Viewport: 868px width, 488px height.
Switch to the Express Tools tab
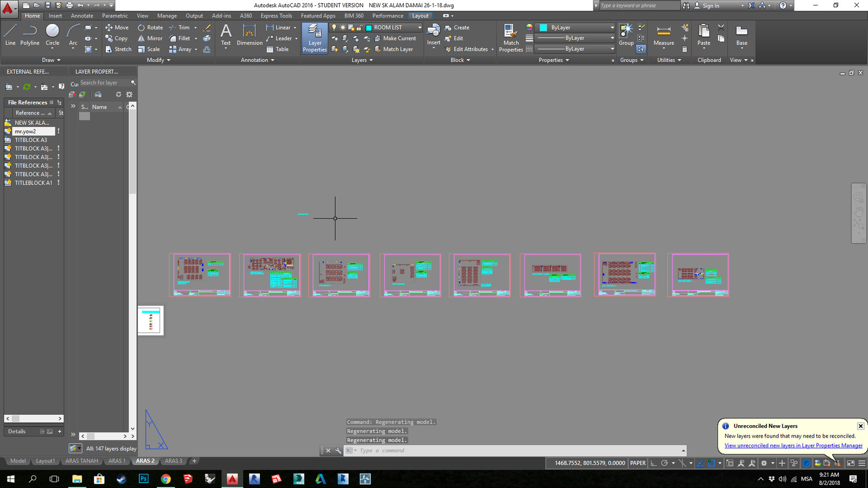pyautogui.click(x=276, y=16)
